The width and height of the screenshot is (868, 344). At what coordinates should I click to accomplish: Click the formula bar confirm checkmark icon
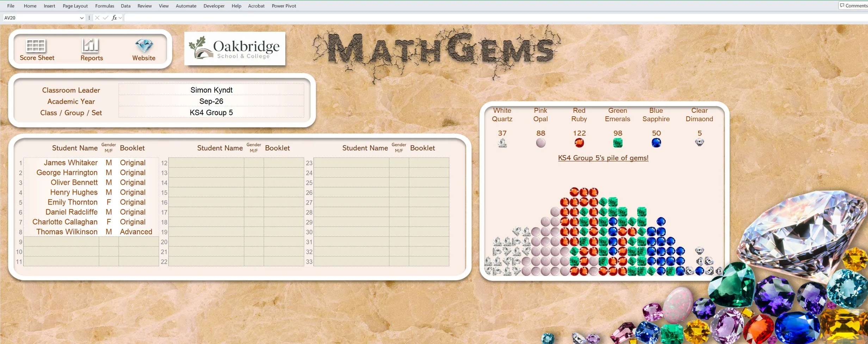105,18
